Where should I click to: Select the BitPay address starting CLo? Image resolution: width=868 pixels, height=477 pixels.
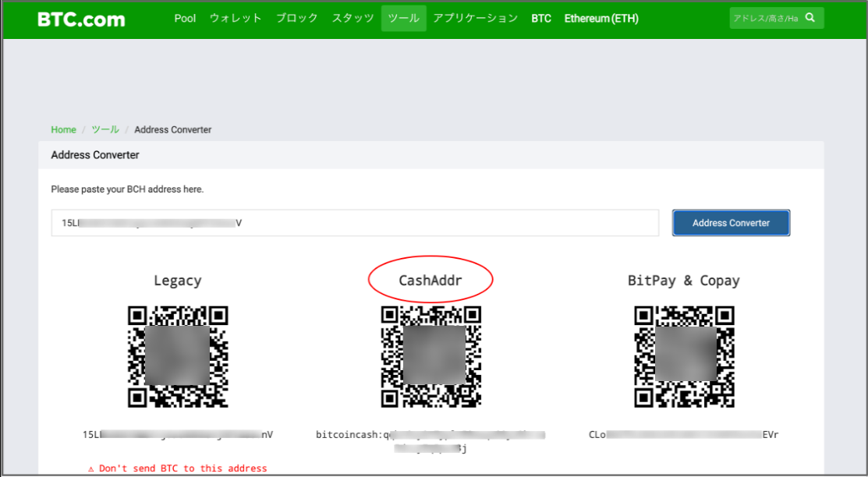pyautogui.click(x=684, y=434)
